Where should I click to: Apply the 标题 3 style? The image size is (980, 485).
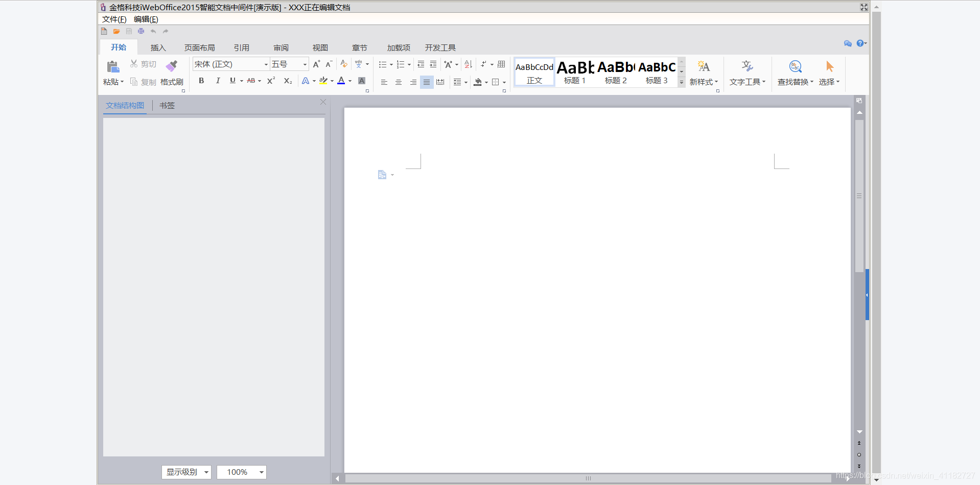click(x=657, y=72)
